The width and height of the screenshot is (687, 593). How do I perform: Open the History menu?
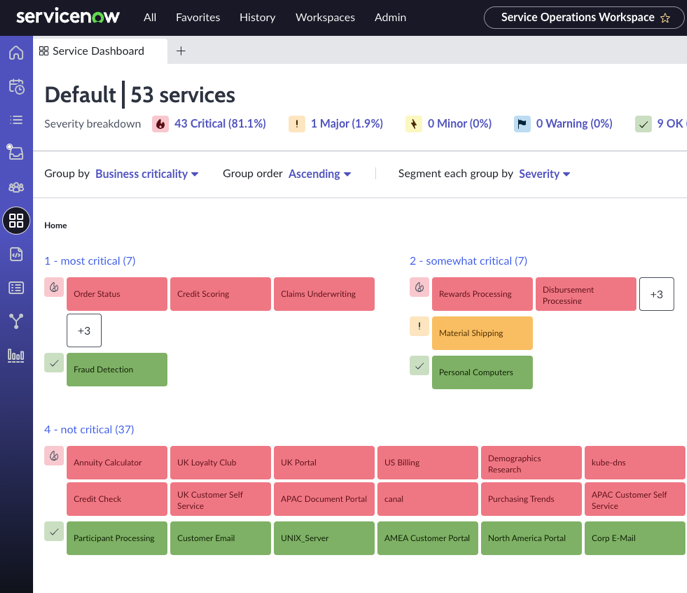pos(257,18)
